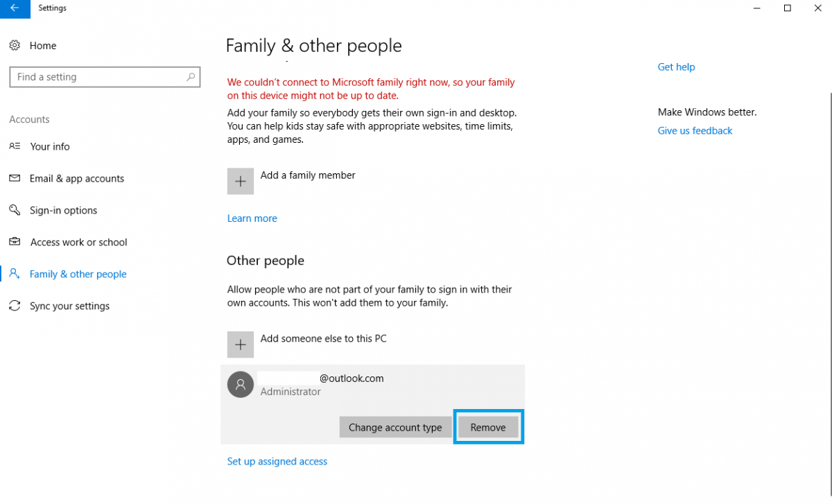Click the plus icon for Add a family member
This screenshot has width=832, height=504.
241,181
